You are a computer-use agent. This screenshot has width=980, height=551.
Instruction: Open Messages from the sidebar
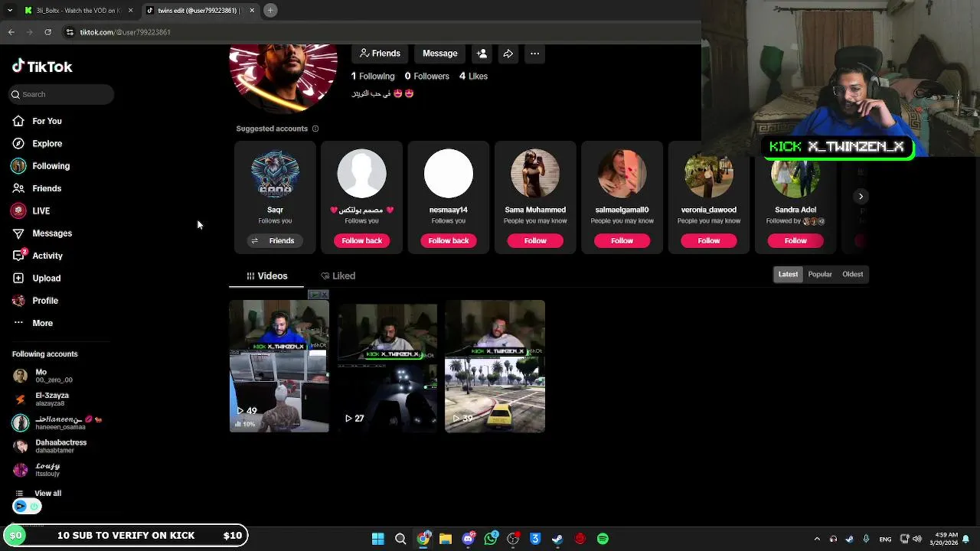click(x=42, y=233)
